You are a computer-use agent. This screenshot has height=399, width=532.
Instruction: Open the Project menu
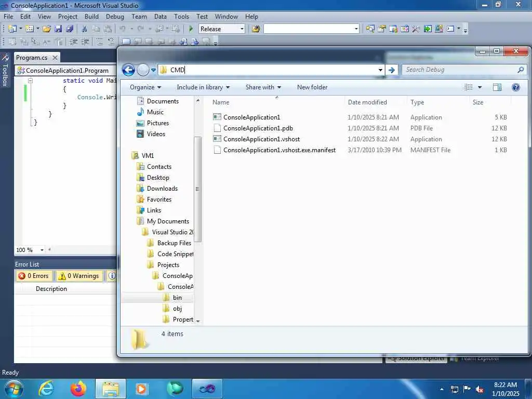click(68, 16)
